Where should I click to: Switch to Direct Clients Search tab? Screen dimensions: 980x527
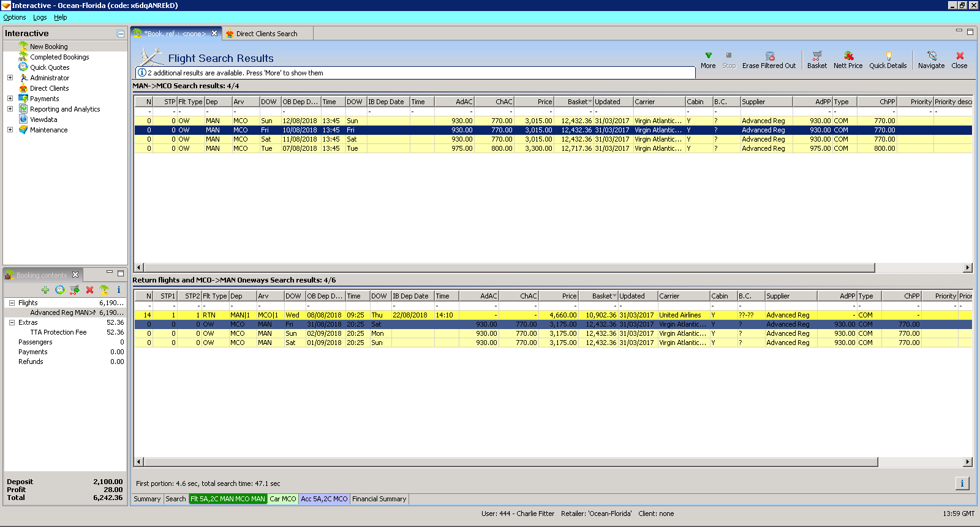click(266, 34)
